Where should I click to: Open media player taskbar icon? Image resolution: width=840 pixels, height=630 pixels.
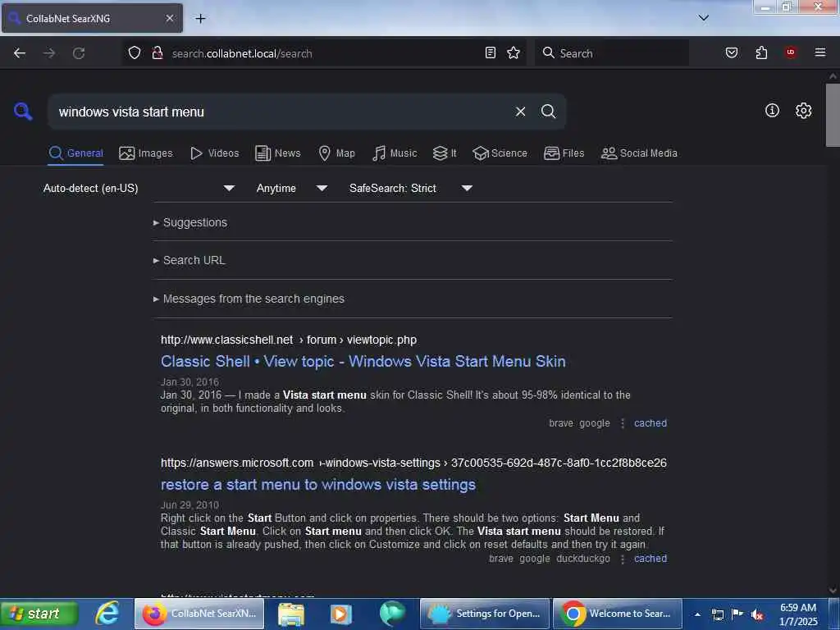tap(340, 614)
